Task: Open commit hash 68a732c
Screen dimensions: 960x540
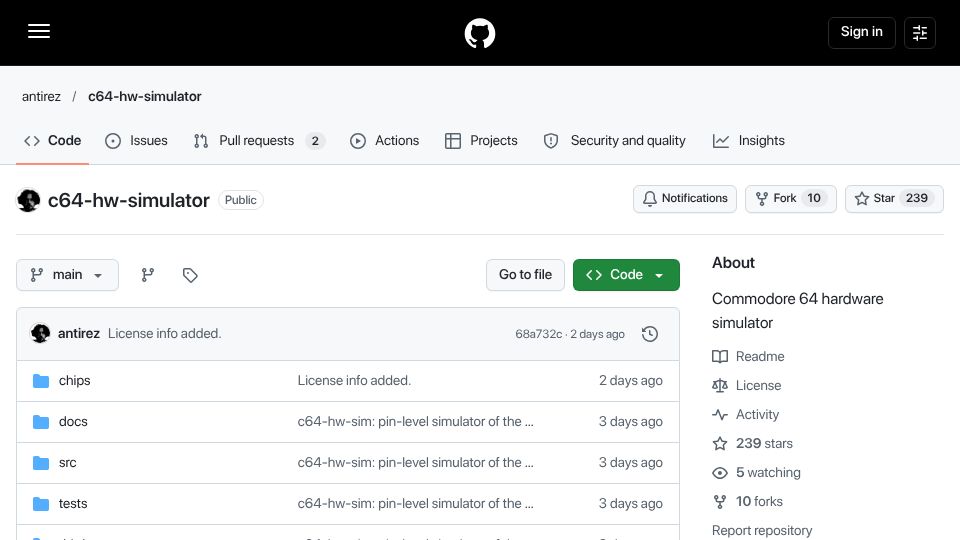Action: [x=538, y=334]
